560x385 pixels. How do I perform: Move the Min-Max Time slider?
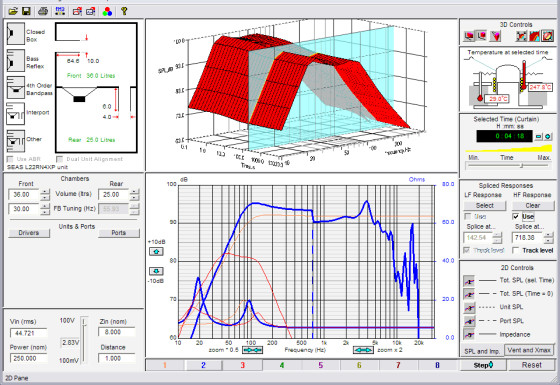click(522, 165)
